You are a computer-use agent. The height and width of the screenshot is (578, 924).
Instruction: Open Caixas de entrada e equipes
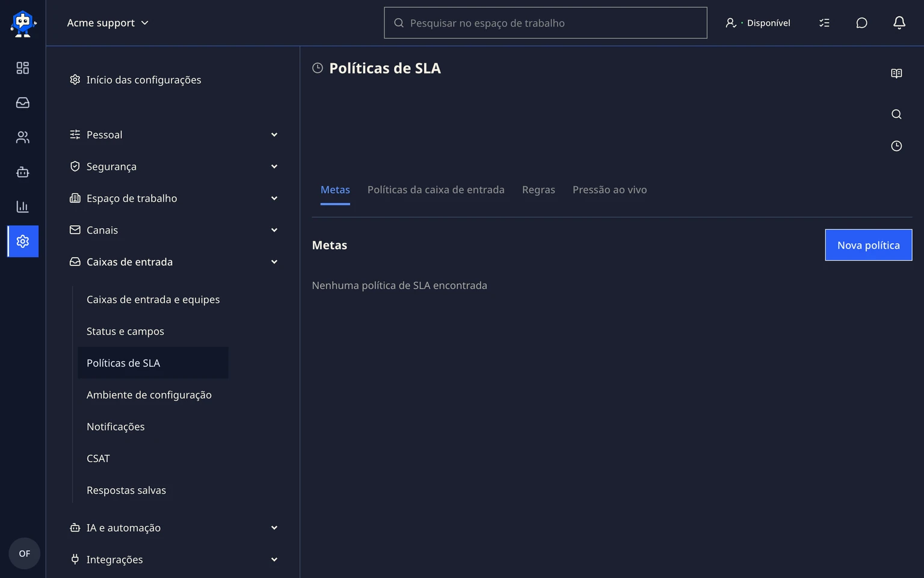pos(153,300)
